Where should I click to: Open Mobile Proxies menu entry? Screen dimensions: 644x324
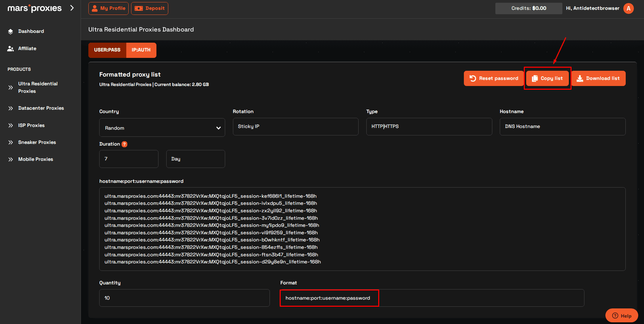coord(36,159)
